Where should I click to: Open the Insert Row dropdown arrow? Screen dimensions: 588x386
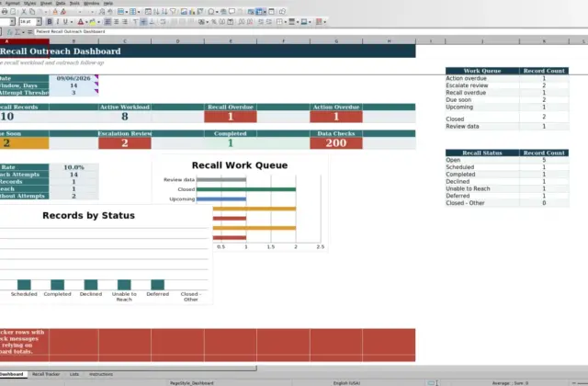(127, 12)
